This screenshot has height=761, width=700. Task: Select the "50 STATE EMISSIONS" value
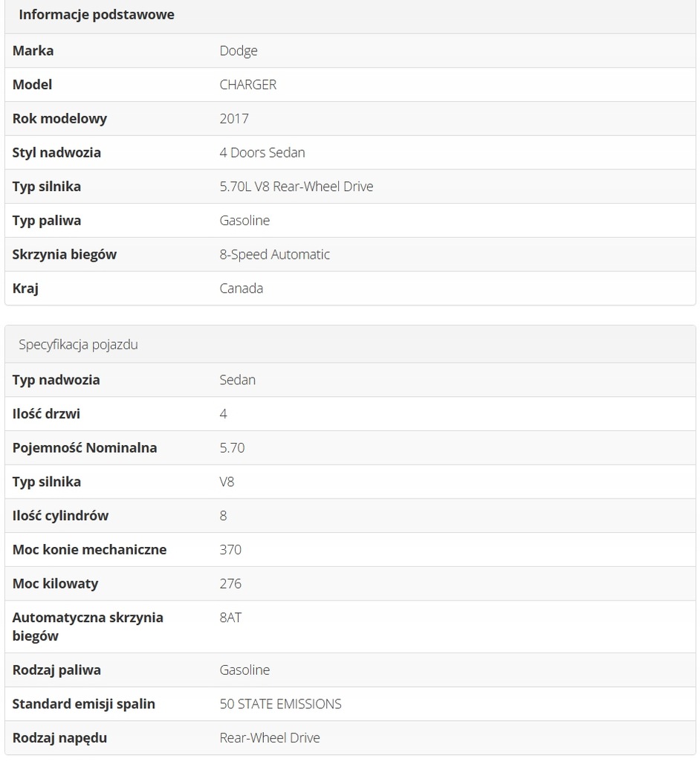coord(281,705)
